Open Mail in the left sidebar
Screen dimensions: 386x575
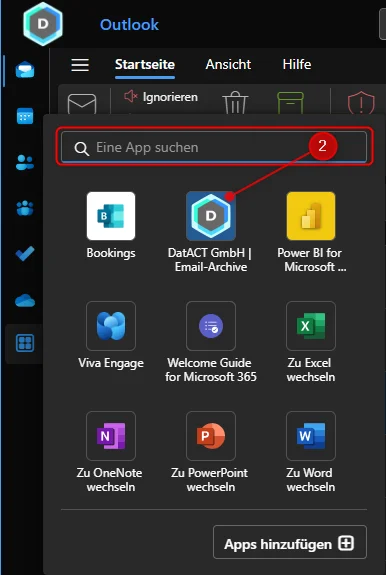point(25,70)
